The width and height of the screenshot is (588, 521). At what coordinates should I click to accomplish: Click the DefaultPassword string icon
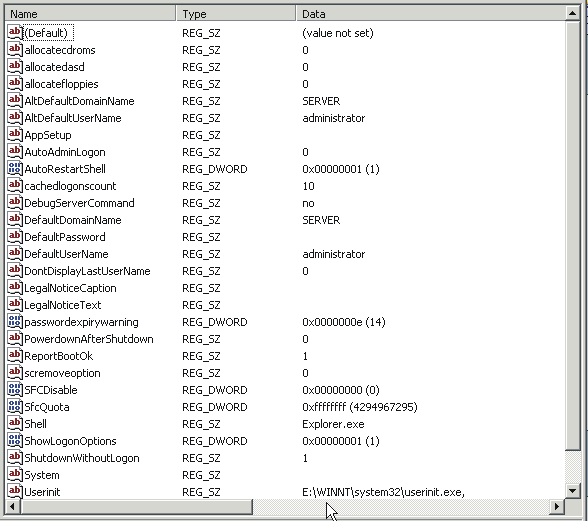pos(15,236)
